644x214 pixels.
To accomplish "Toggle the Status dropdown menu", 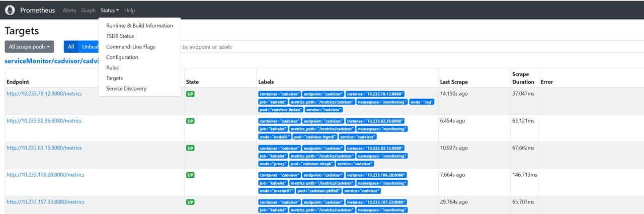I will pyautogui.click(x=110, y=10).
